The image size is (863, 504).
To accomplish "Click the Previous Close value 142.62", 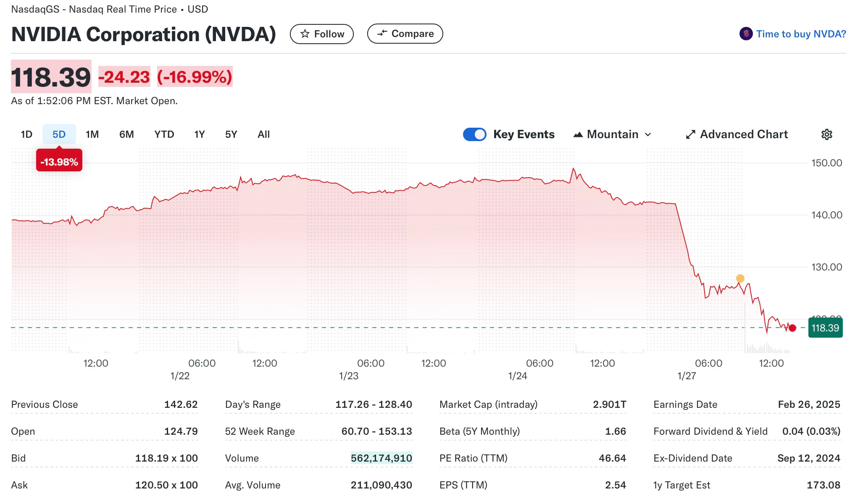I will point(181,404).
